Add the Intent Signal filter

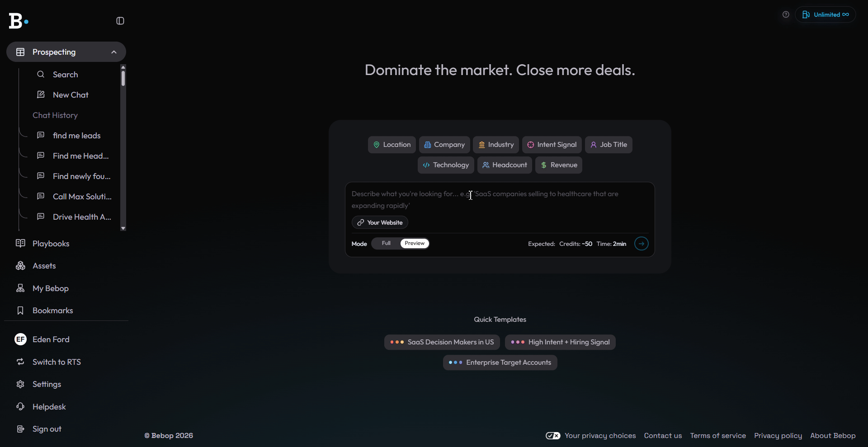coord(552,145)
